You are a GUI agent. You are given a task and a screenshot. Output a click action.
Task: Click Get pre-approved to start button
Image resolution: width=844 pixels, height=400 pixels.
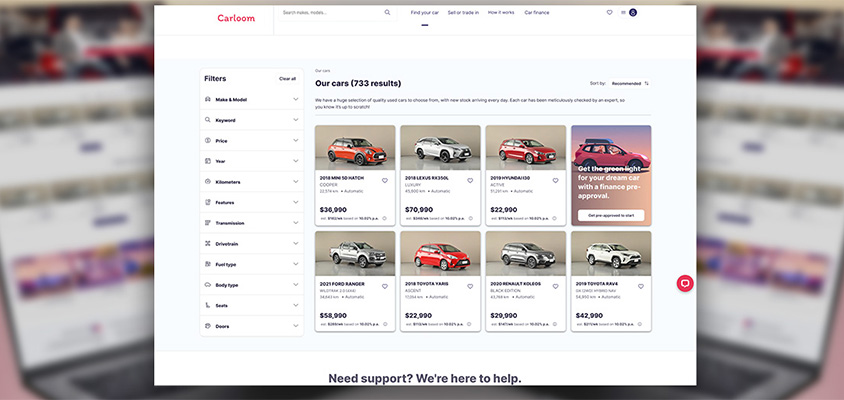click(611, 215)
